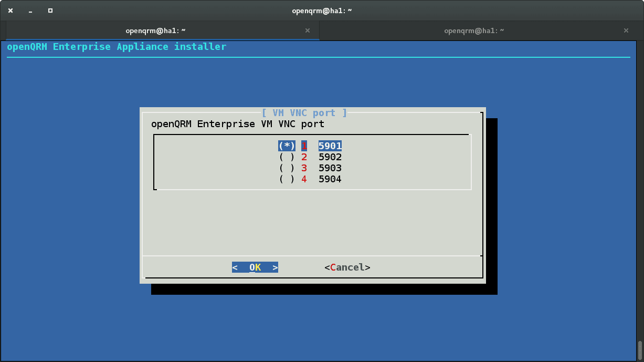Click 'openQRM Enterprise Appliance installer' header text
The width and height of the screenshot is (644, 362).
(x=117, y=47)
